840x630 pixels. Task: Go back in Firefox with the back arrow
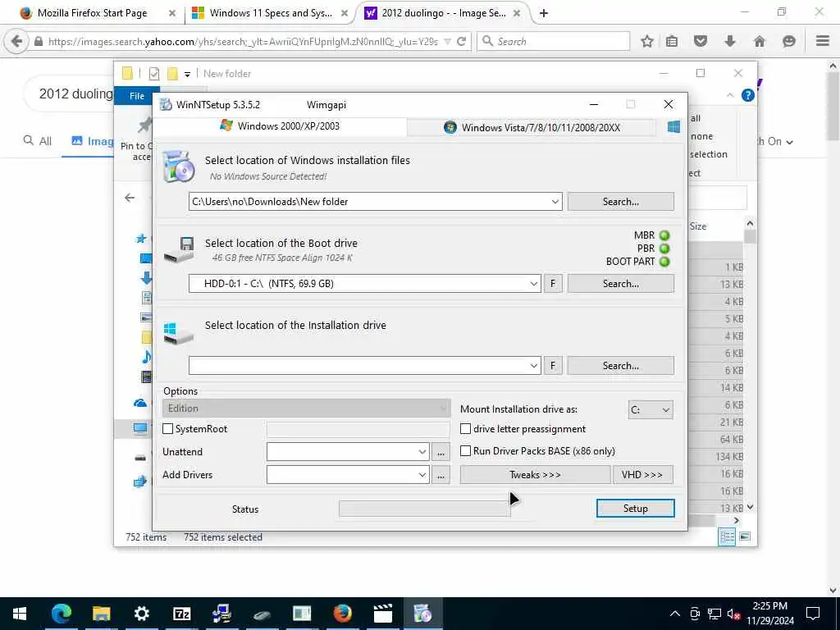tap(16, 41)
